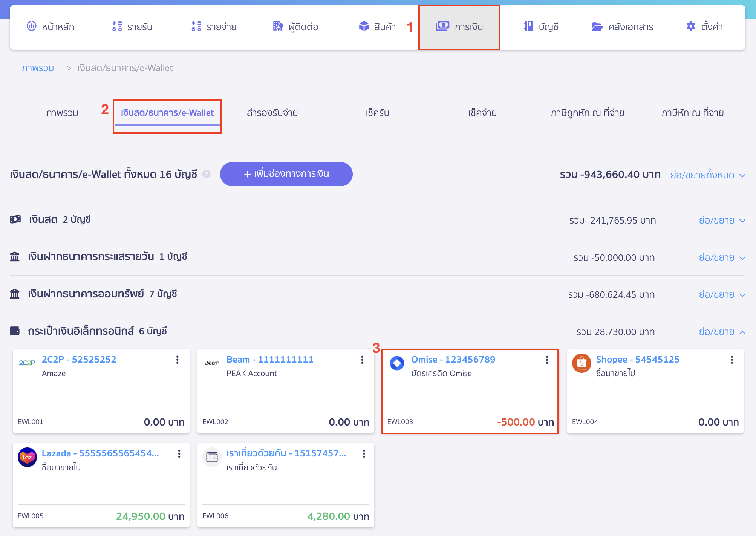756x536 pixels.
Task: Open the three-dot menu on Omise card
Action: coord(547,360)
